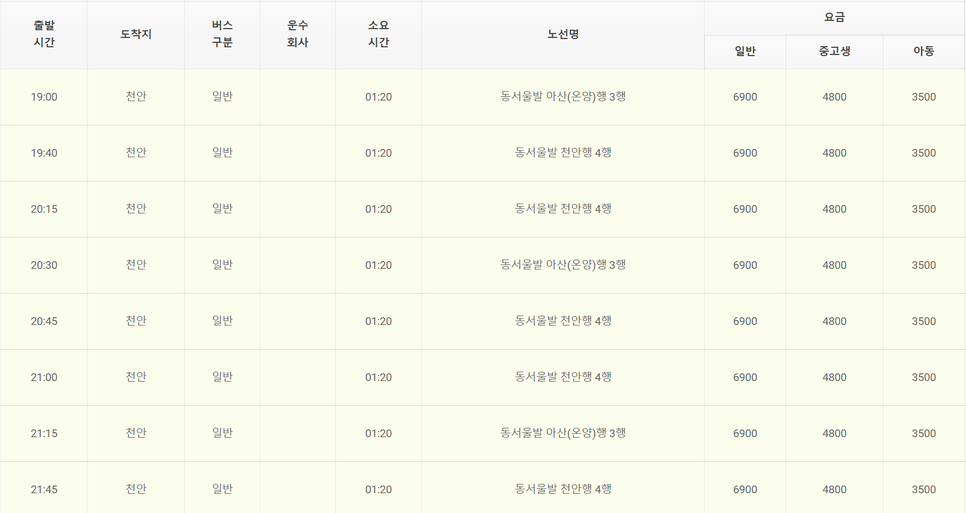Click the 중고생 fare sub-header
This screenshot has height=513, width=966.
tap(835, 52)
